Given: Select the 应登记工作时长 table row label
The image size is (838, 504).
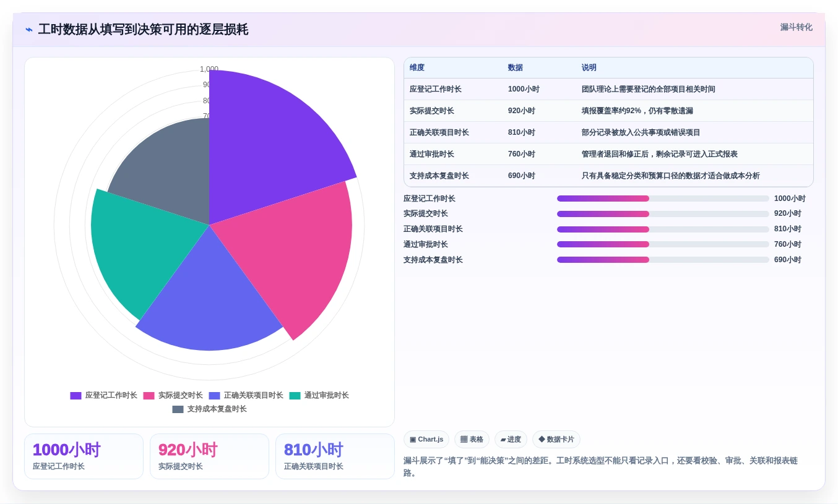Looking at the screenshot, I should tap(436, 89).
